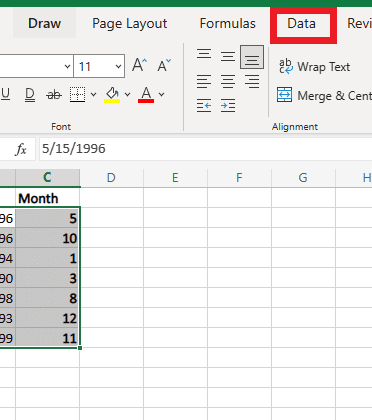Select column F header
This screenshot has height=420, width=372.
point(239,178)
